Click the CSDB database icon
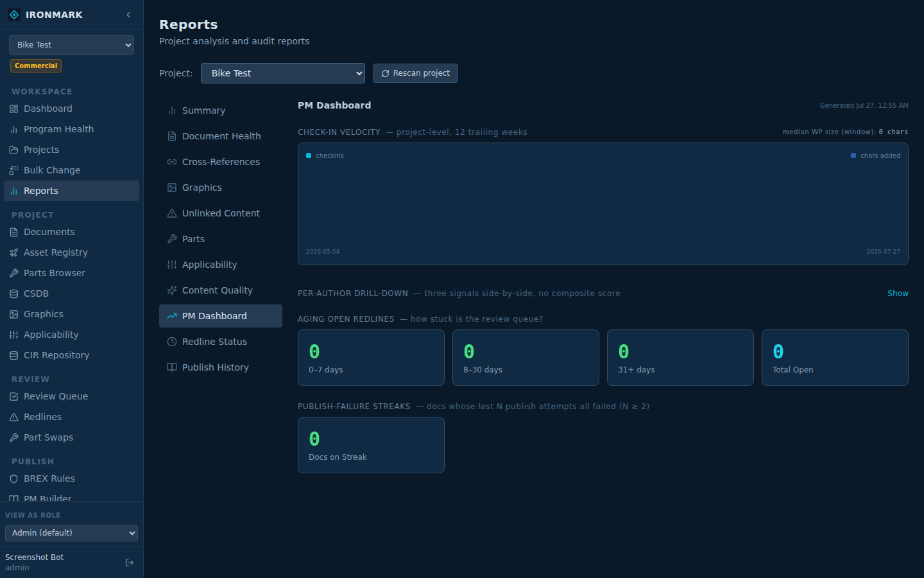Screen dimensions: 924x578 pyautogui.click(x=13, y=294)
